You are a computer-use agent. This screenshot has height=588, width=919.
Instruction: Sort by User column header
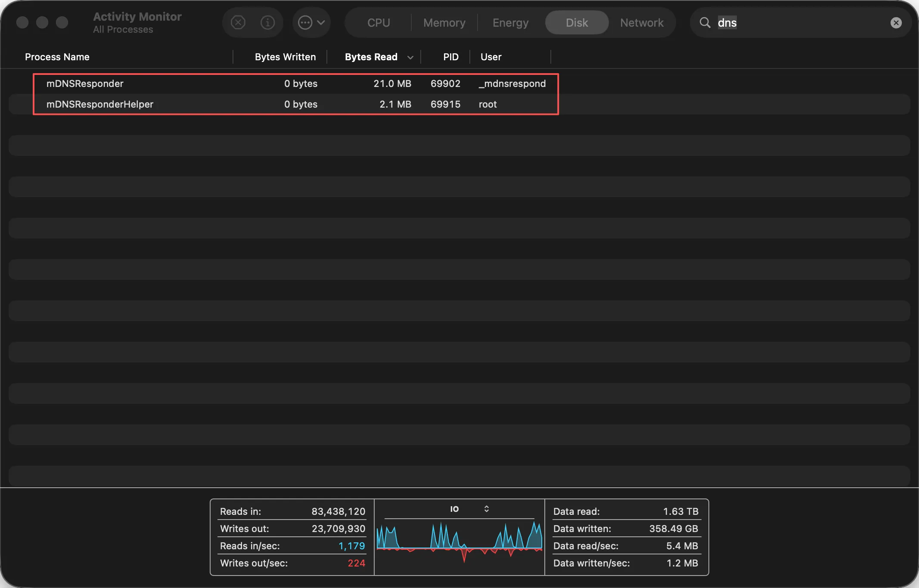tap(491, 57)
